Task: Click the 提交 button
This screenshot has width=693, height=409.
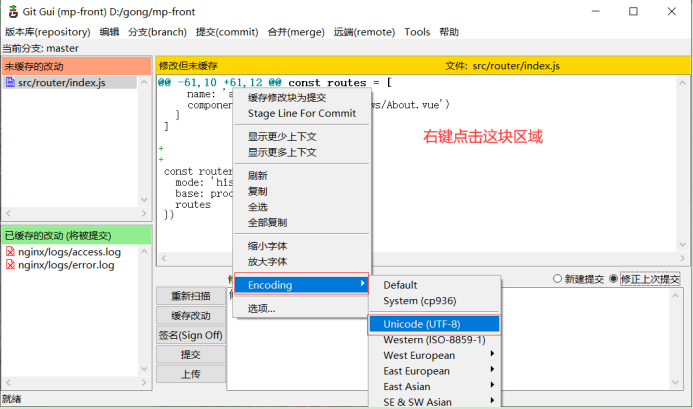Action: pos(190,355)
